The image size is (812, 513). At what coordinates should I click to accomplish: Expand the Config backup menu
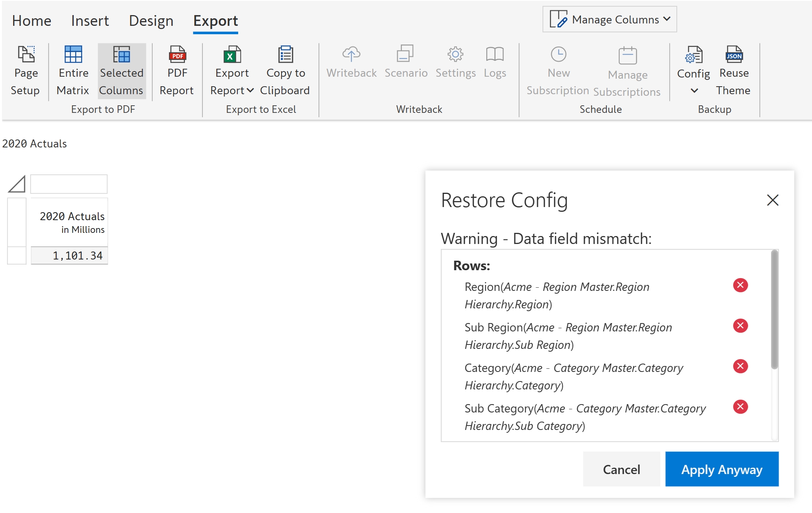(x=694, y=91)
